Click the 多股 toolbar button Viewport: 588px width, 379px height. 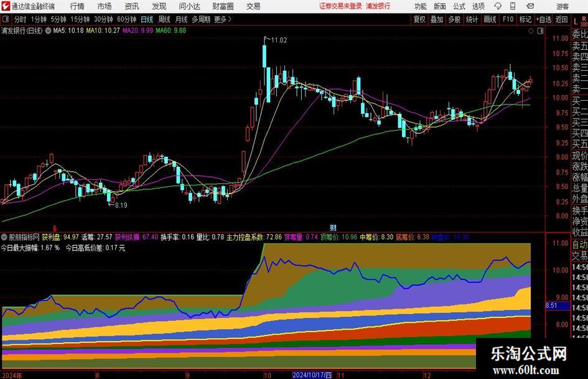pyautogui.click(x=454, y=19)
